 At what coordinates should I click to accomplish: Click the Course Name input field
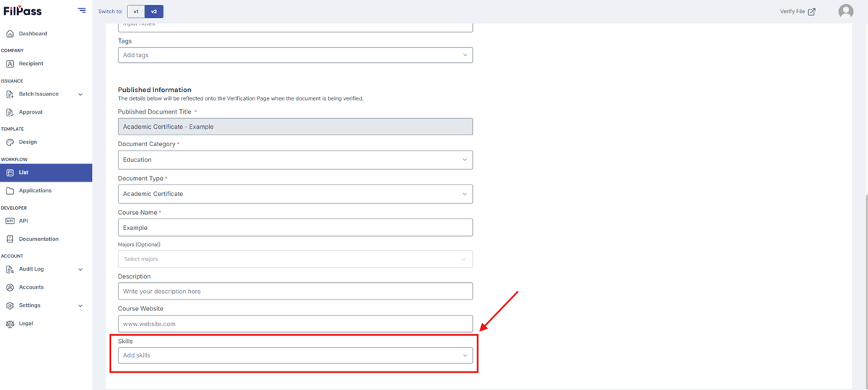[x=295, y=227]
